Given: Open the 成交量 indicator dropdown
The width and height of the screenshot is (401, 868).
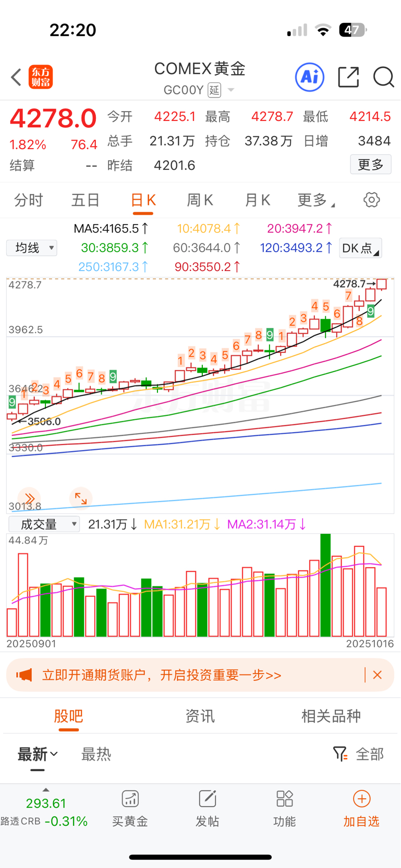Looking at the screenshot, I should (44, 524).
